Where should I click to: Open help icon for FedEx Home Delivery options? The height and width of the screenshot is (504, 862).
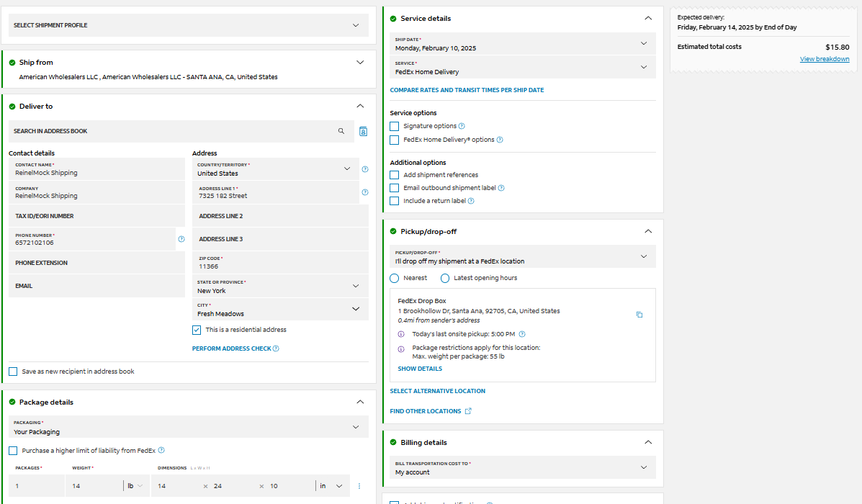click(x=500, y=140)
